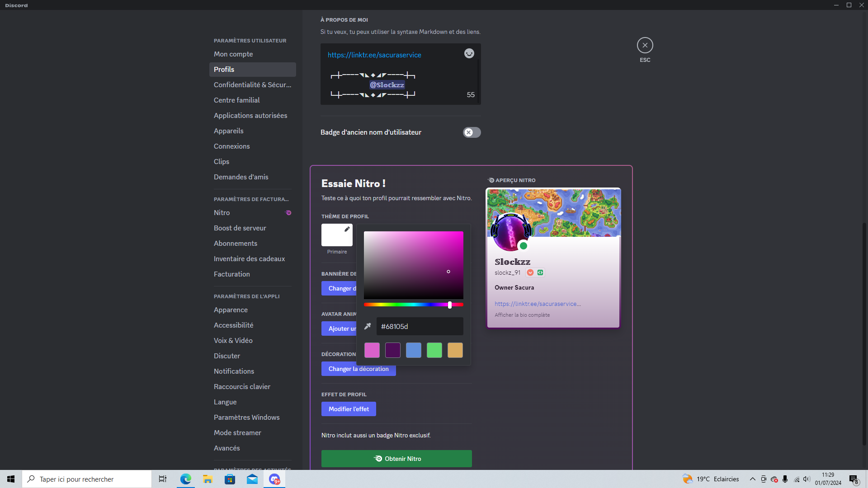Select the green preset color swatch
Image resolution: width=868 pixels, height=488 pixels.
(434, 350)
